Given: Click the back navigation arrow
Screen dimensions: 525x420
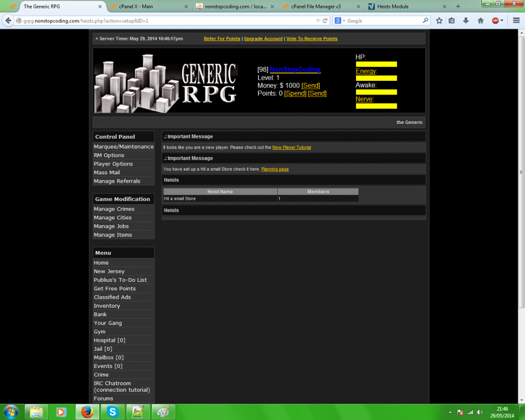Looking at the screenshot, I should click(8, 20).
